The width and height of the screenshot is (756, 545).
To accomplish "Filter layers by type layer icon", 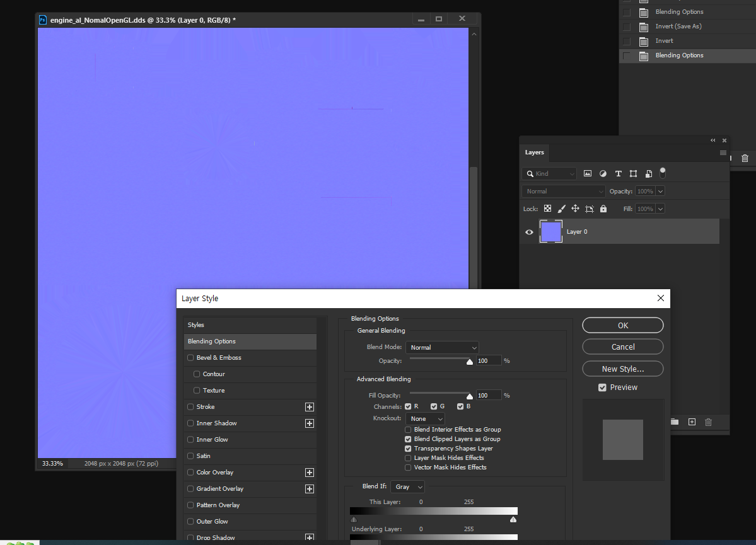I will click(x=618, y=173).
